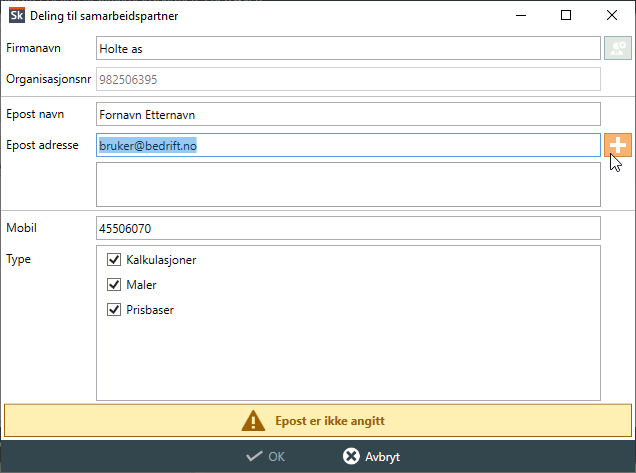Close the Deling til samarbeidspartner dialog
This screenshot has height=473, width=636.
[612, 15]
